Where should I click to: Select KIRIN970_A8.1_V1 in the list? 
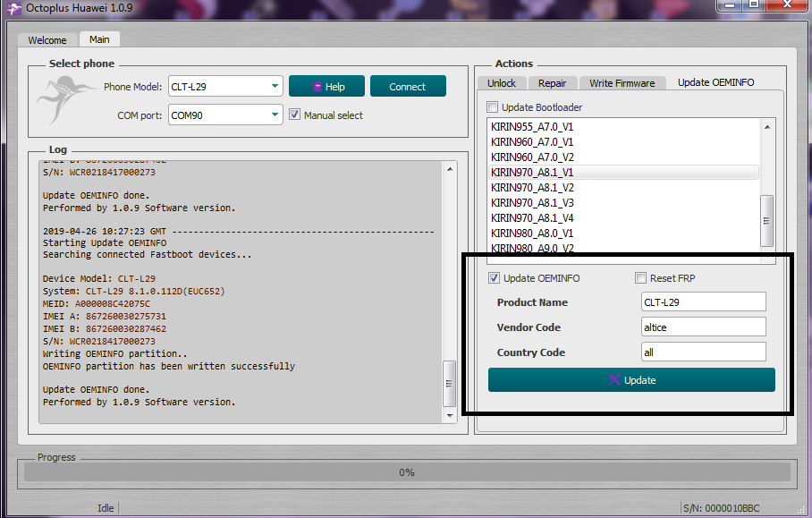pyautogui.click(x=624, y=172)
